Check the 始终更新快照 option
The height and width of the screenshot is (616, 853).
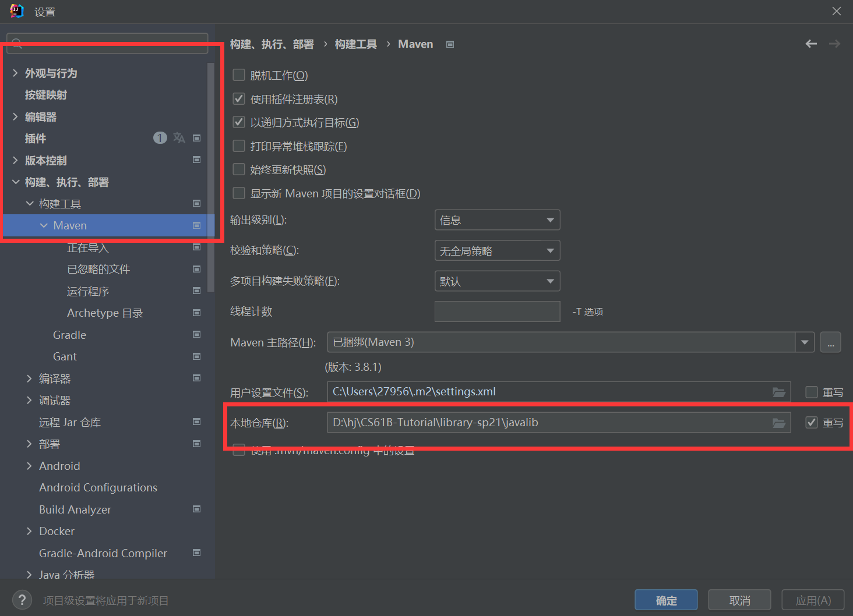point(239,169)
